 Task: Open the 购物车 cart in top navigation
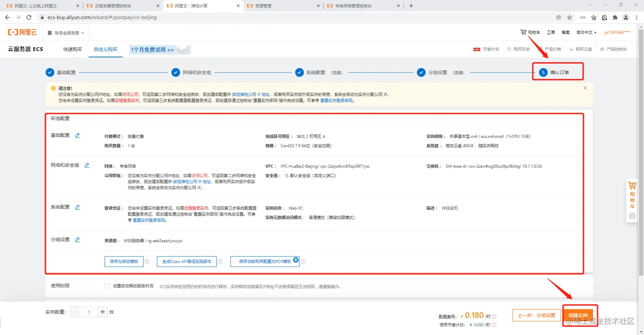pyautogui.click(x=530, y=32)
